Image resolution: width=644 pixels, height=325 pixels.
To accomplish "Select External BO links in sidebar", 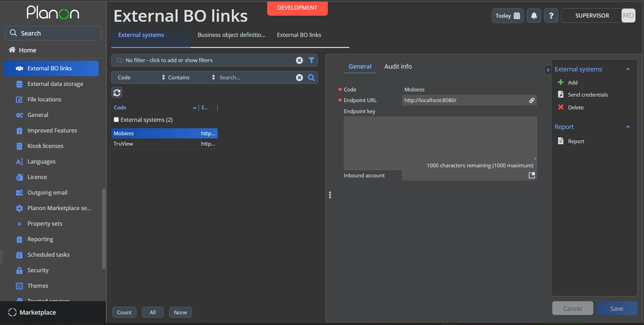I will coord(51,68).
